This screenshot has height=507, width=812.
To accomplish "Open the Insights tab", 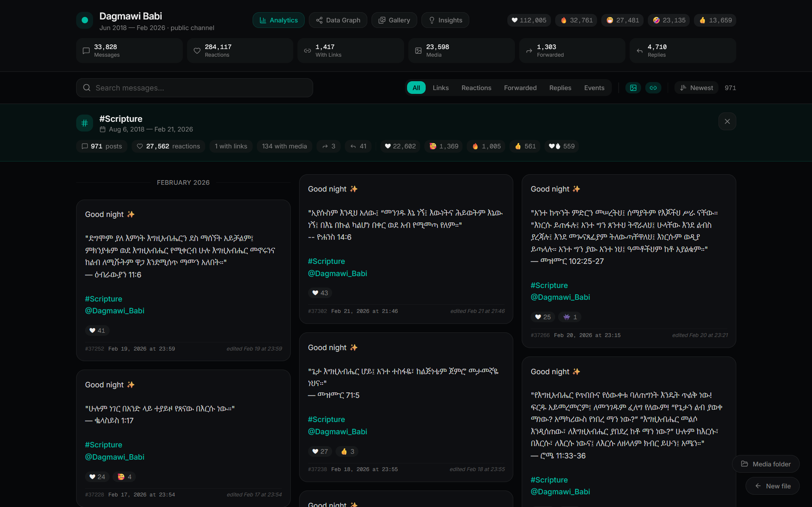I will [445, 20].
